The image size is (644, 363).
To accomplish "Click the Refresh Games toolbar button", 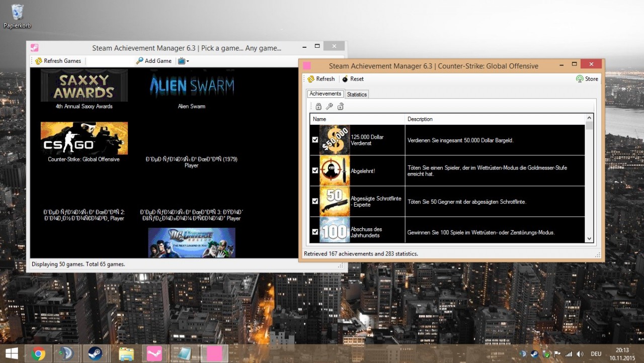I will click(58, 61).
